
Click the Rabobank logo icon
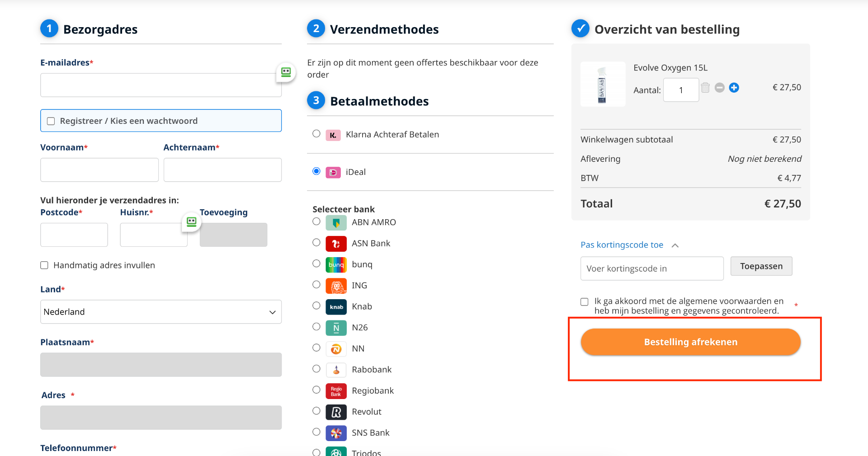click(x=336, y=370)
